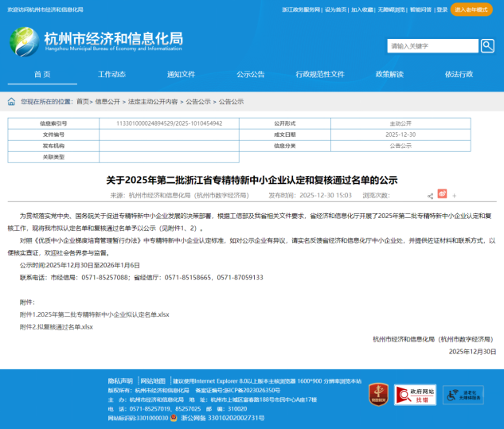
Task: Click the 信息分类 公告公示 table cell
Action: [x=400, y=146]
